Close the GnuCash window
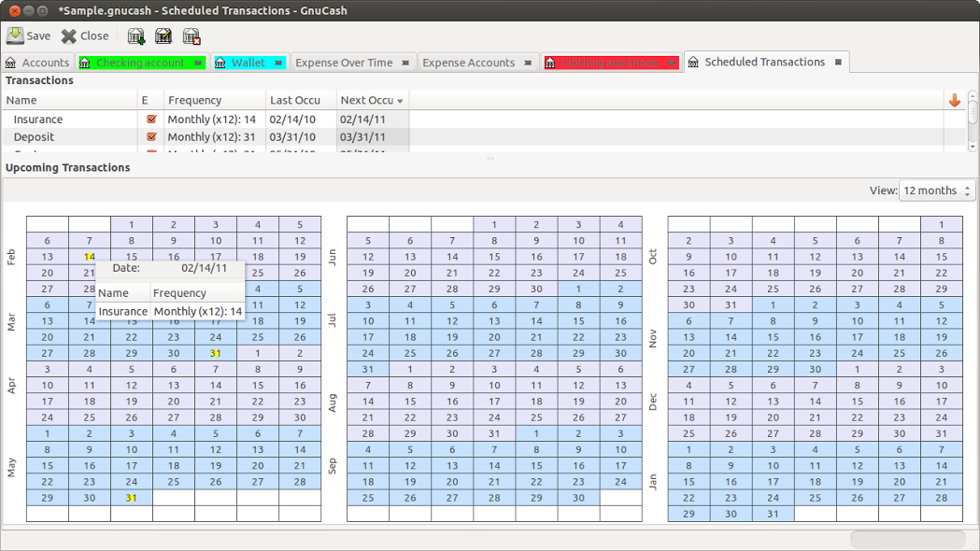Viewport: 980px width, 551px height. point(14,10)
